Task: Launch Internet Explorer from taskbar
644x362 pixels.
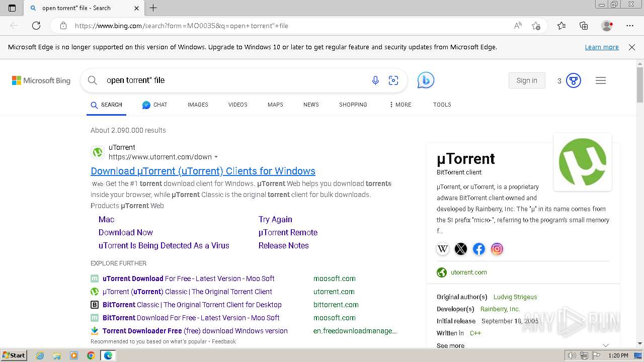Action: click(x=40, y=355)
